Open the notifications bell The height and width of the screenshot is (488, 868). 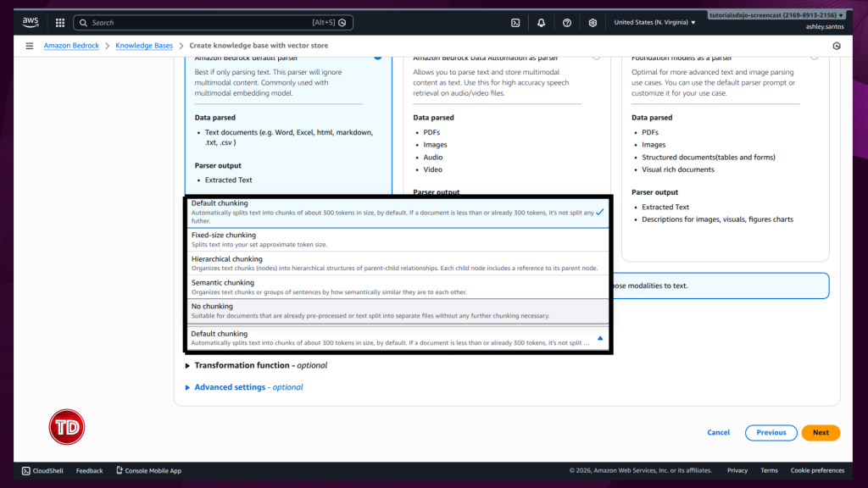pos(541,23)
